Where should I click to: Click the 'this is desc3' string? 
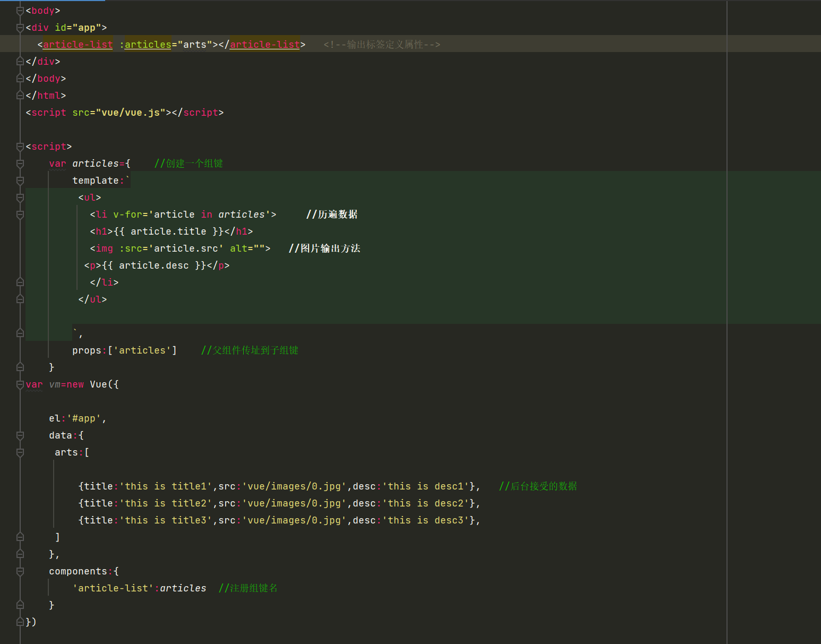(x=425, y=520)
